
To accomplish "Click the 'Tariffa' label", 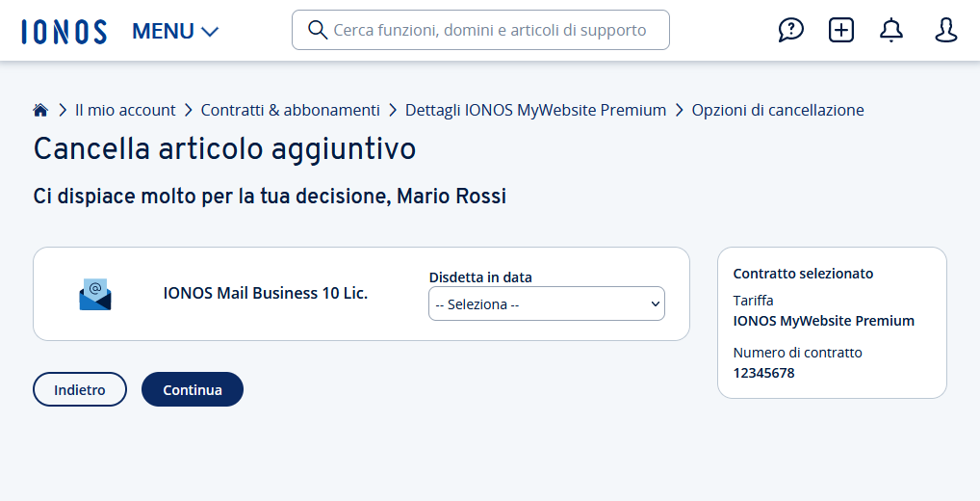I will point(753,301).
